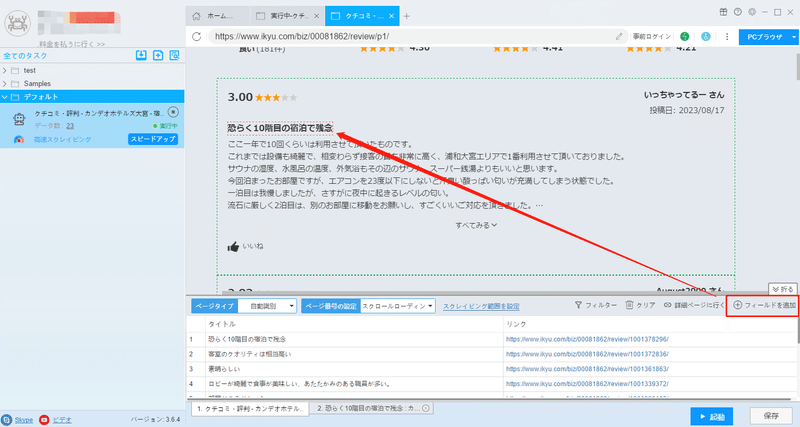The width and height of the screenshot is (800, 427).
Task: Close the active クチコミ browser tab
Action: tap(391, 16)
